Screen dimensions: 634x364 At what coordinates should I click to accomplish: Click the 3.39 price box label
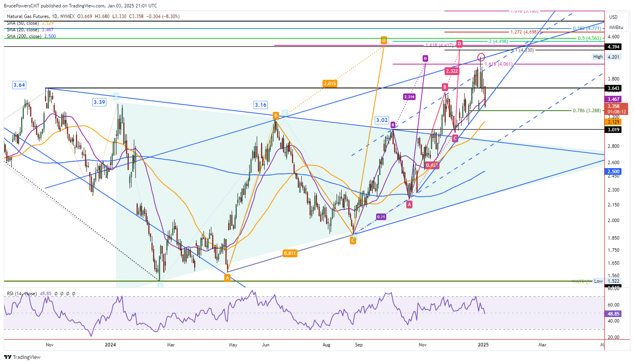coord(99,102)
